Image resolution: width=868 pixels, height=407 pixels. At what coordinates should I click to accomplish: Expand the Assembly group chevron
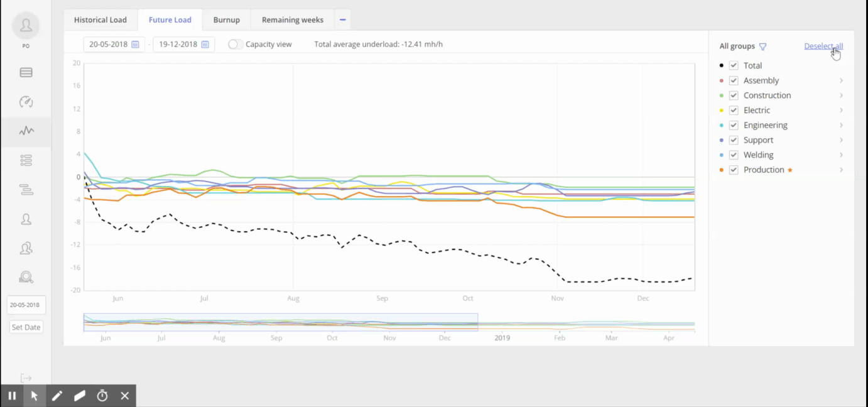coord(841,80)
